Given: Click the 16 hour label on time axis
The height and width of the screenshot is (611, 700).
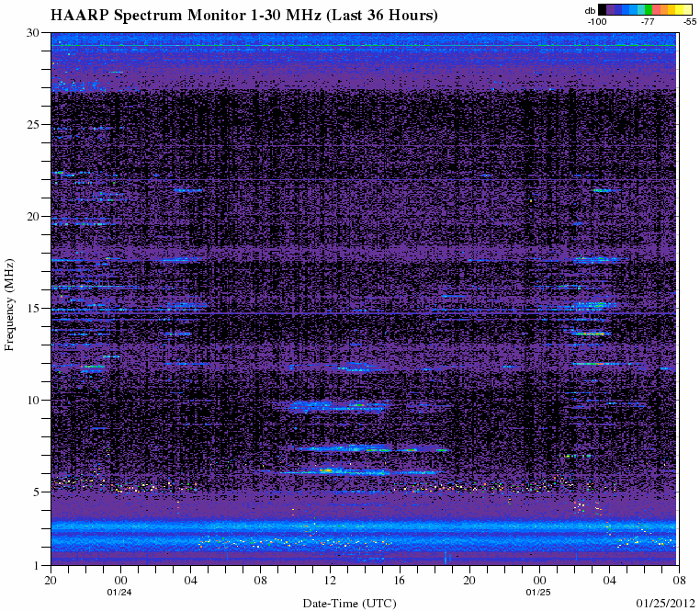Looking at the screenshot, I should click(x=400, y=581).
